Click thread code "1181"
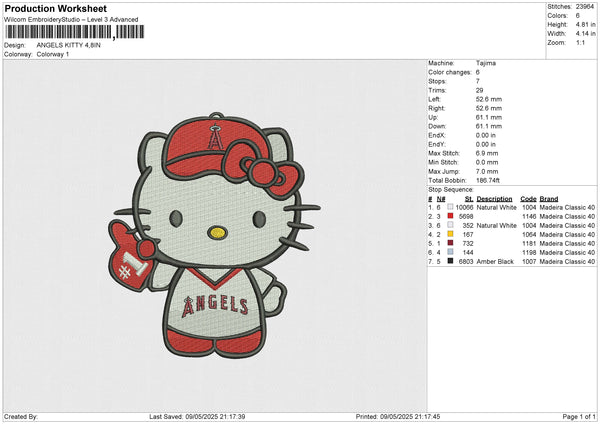600x424 pixels. [529, 243]
